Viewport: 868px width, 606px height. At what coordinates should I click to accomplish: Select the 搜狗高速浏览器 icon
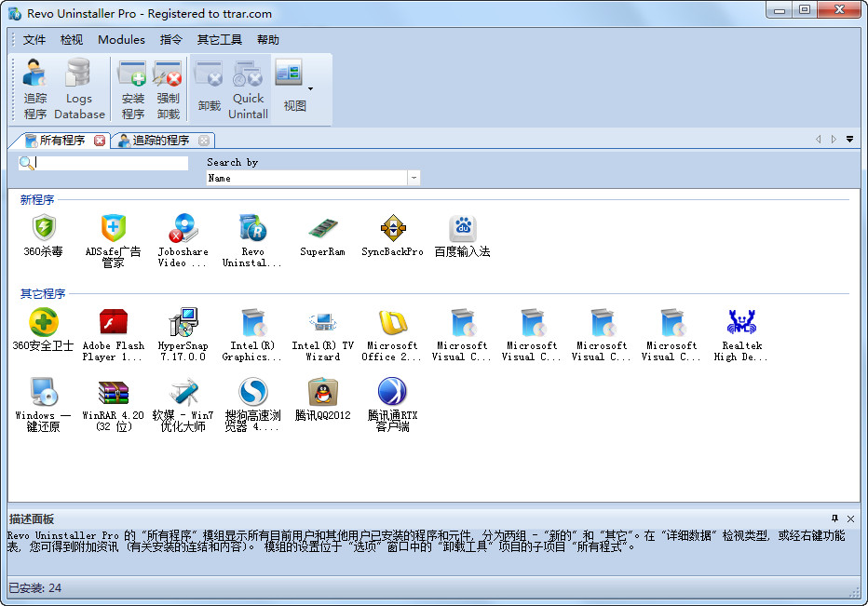252,405
